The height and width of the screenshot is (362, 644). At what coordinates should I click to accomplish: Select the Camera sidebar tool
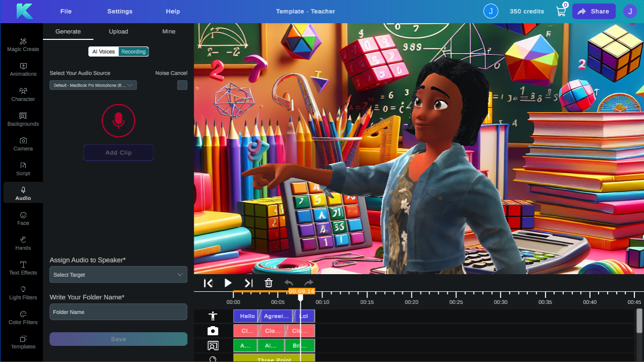[23, 144]
